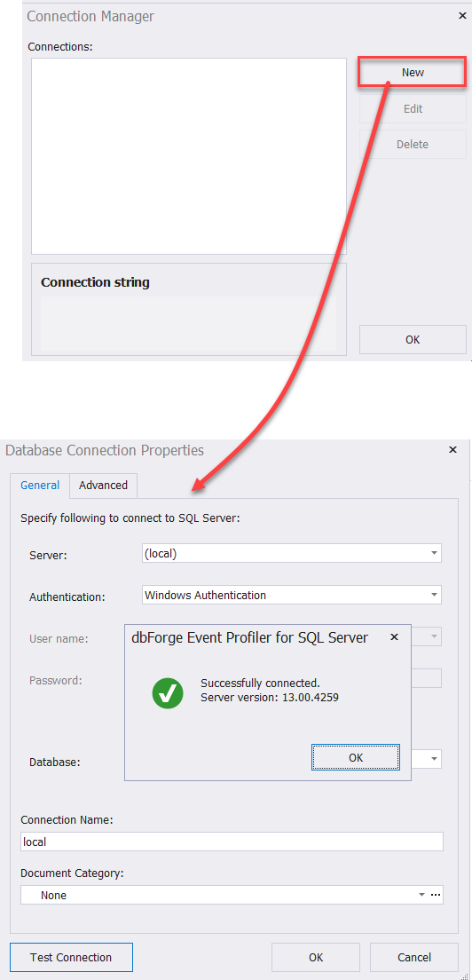Click the New connection button
The height and width of the screenshot is (980, 472).
pos(412,73)
